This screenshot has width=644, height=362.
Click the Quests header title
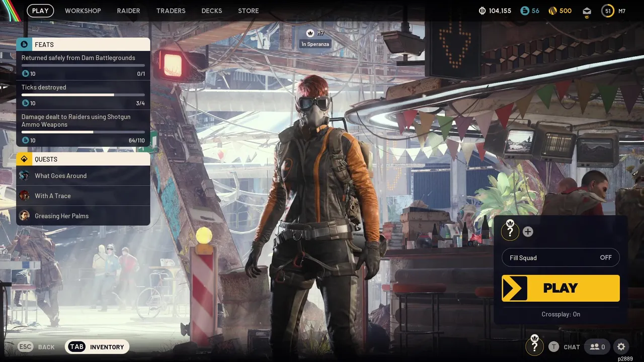[x=46, y=159]
